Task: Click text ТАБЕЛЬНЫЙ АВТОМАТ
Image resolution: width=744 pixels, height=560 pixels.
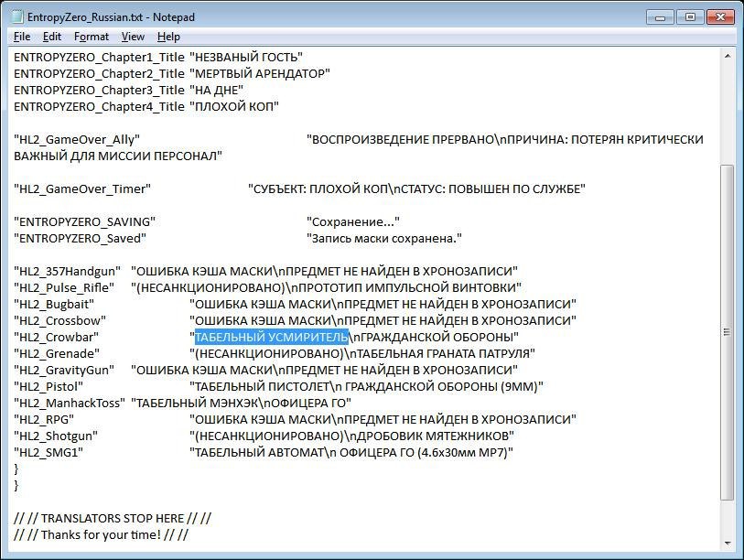Action: [259, 452]
